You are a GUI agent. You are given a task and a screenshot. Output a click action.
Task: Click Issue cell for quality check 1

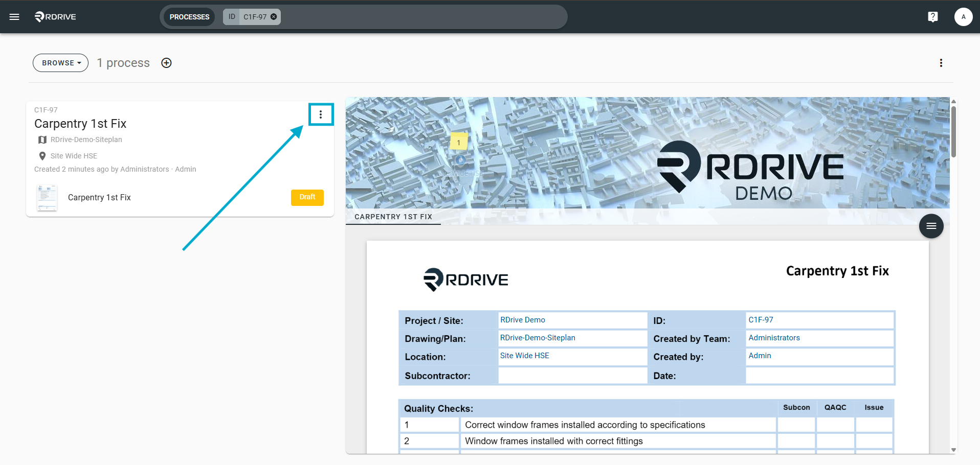tap(874, 425)
